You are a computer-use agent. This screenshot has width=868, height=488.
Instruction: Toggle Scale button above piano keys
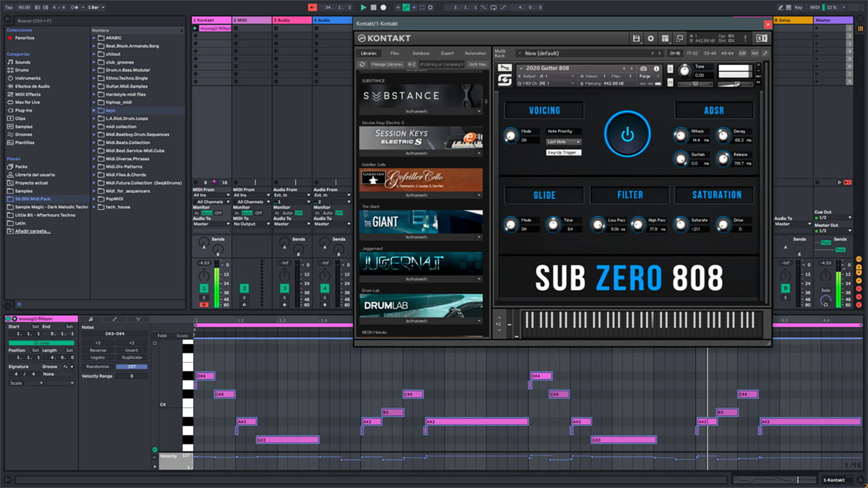[182, 335]
